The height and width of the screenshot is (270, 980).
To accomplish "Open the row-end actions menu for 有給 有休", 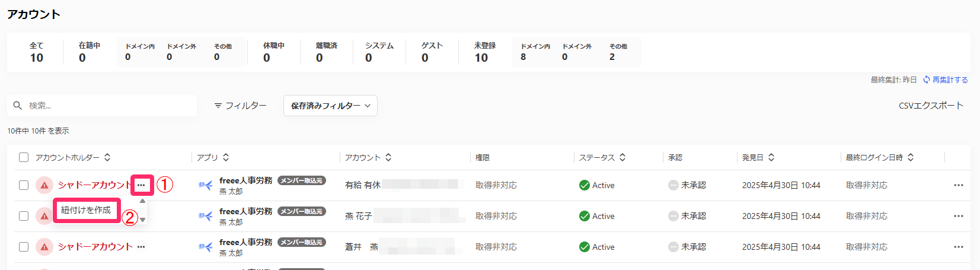I will click(959, 185).
